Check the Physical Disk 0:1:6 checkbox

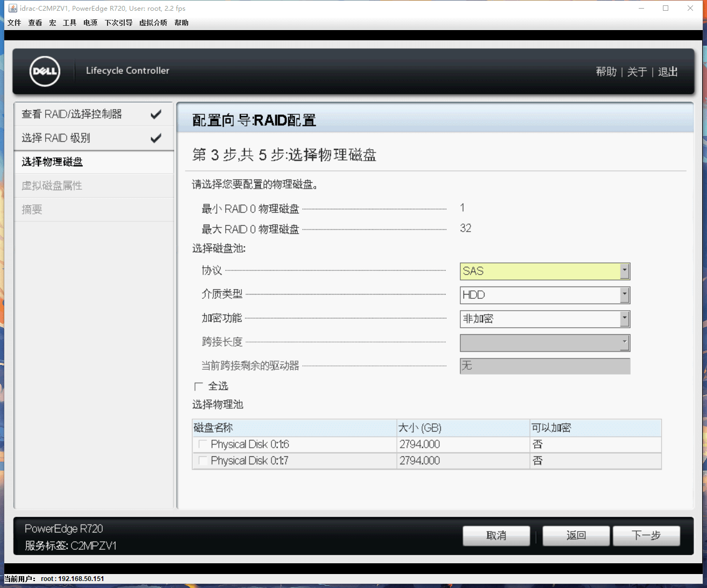click(203, 444)
